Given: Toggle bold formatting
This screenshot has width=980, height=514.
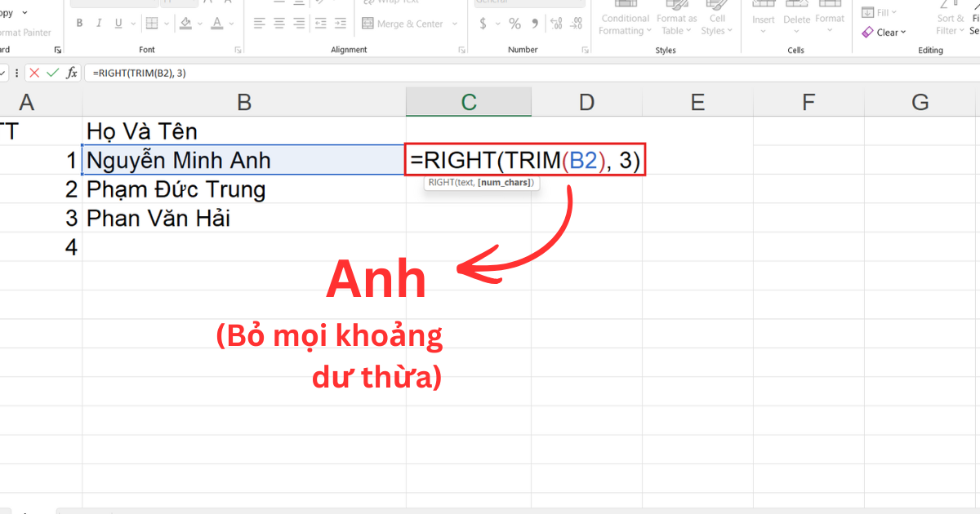Looking at the screenshot, I should [x=79, y=23].
